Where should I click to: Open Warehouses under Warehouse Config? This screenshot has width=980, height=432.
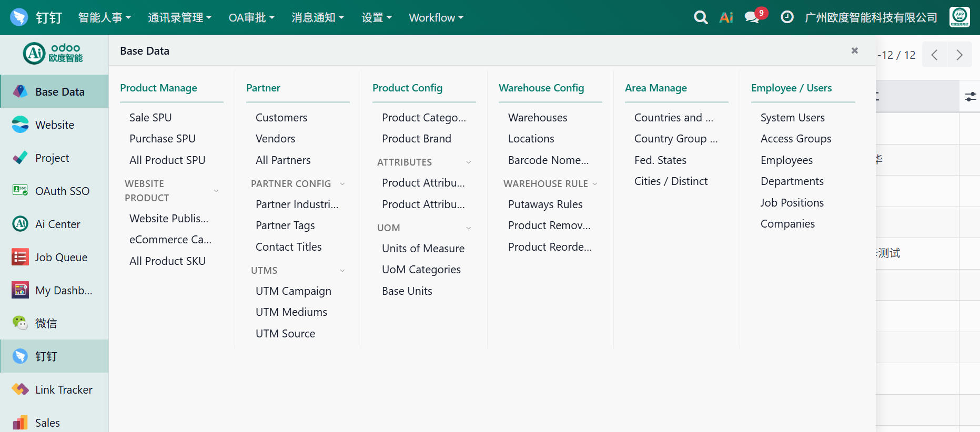click(x=538, y=117)
